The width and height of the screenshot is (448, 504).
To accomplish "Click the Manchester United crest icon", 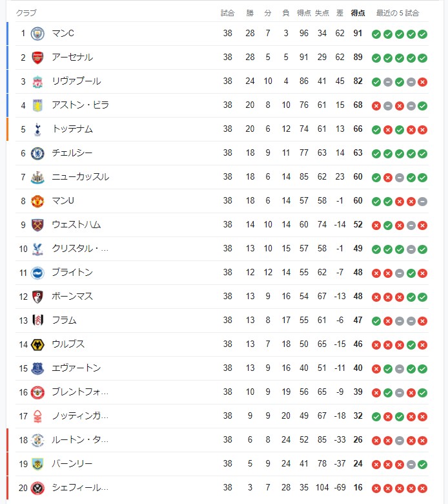I will coord(37,201).
